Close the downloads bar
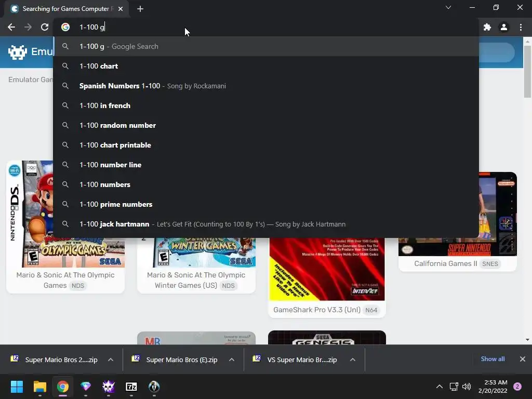The width and height of the screenshot is (532, 399). click(523, 359)
